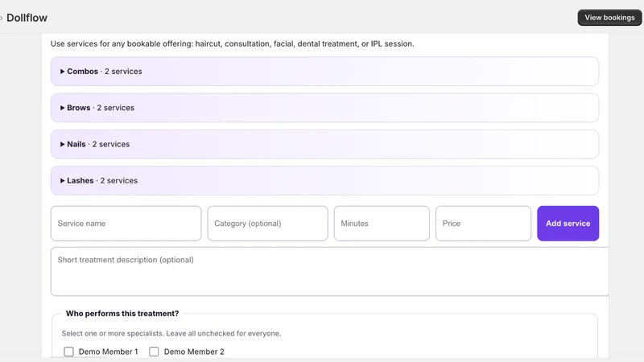Expand the Brows category triangle
Image resolution: width=644 pixels, height=362 pixels.
point(63,108)
